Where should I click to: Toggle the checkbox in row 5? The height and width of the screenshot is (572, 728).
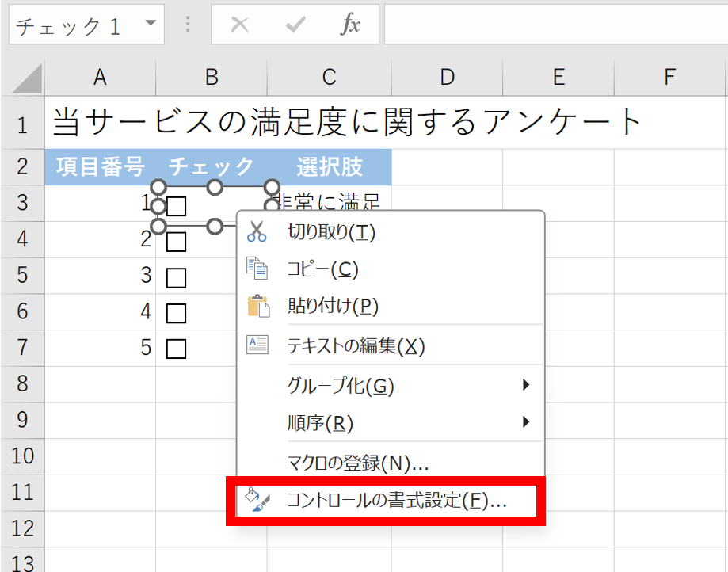click(x=176, y=276)
